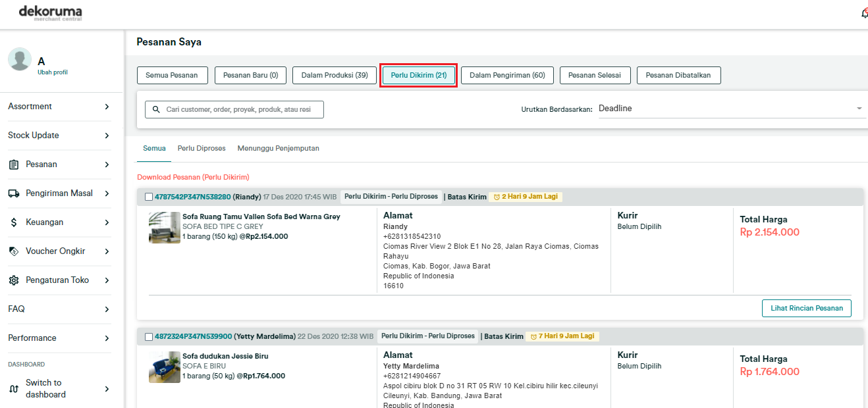Click Download Pesanan (Perlu Dikirim) link

click(x=193, y=178)
